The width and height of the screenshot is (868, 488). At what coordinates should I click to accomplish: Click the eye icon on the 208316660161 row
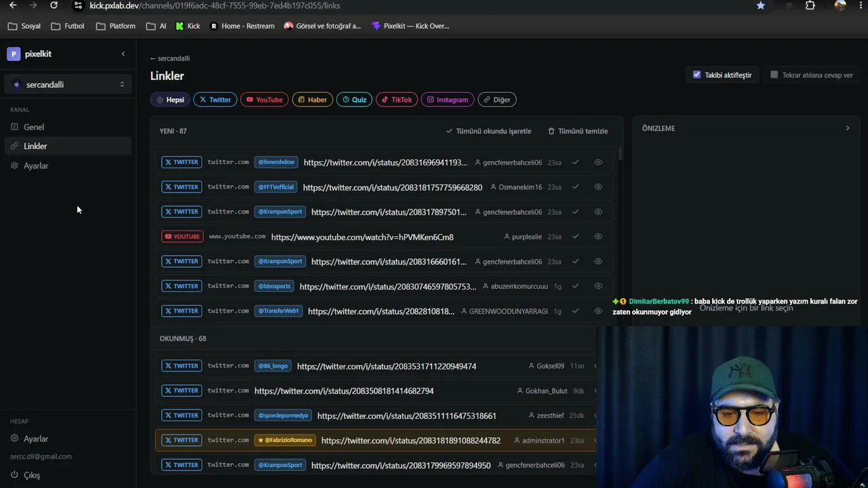pos(598,262)
